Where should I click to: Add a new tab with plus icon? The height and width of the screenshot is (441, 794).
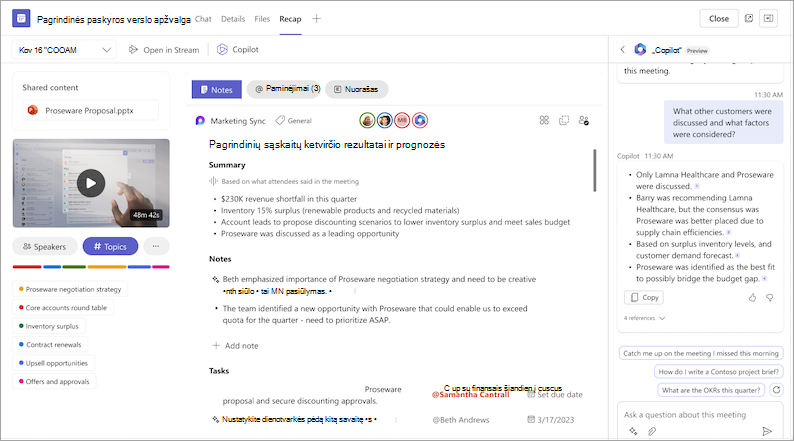(316, 19)
